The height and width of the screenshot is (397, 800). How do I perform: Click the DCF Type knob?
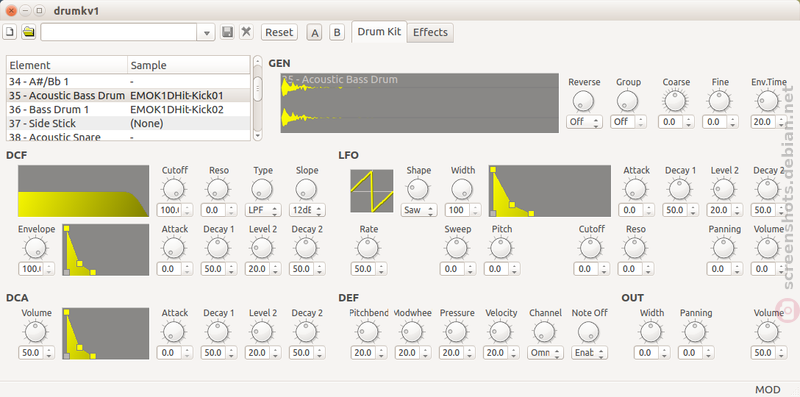point(262,190)
